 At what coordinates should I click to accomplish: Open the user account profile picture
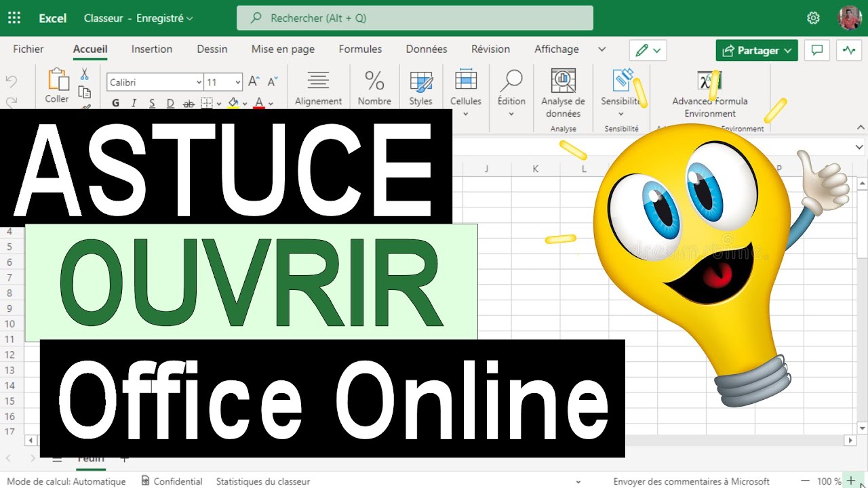(850, 18)
